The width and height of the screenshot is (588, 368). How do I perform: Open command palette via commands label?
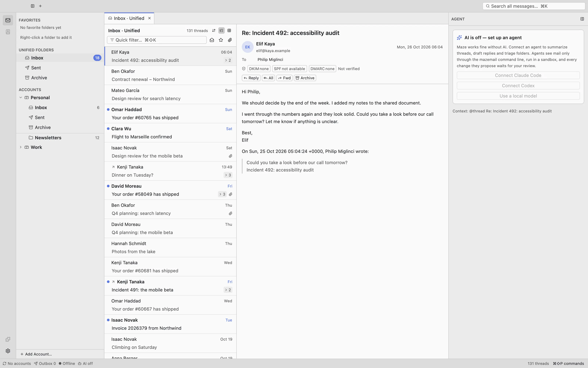click(x=568, y=363)
